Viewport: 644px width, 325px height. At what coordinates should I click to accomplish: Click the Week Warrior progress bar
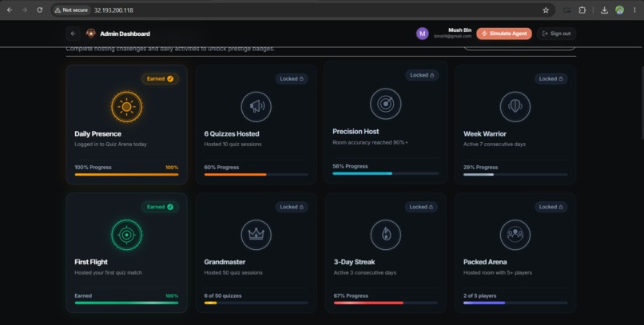pos(515,175)
